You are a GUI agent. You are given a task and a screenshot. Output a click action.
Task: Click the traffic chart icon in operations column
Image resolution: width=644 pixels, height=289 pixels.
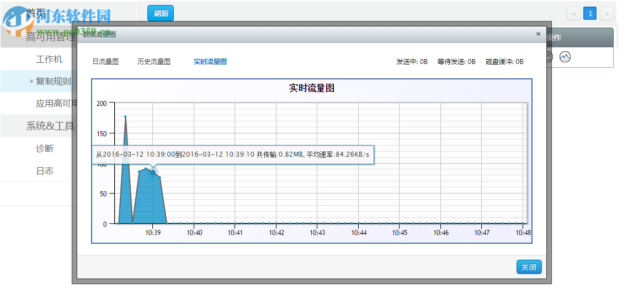565,57
